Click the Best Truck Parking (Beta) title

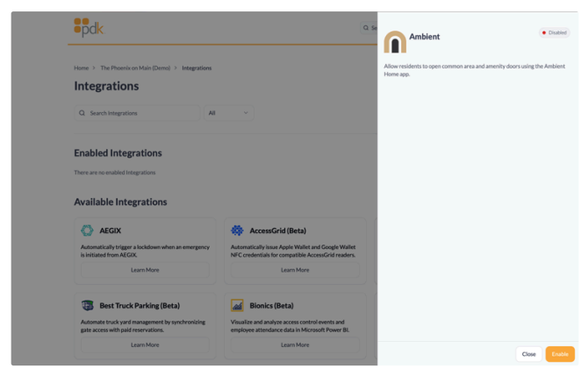(140, 306)
